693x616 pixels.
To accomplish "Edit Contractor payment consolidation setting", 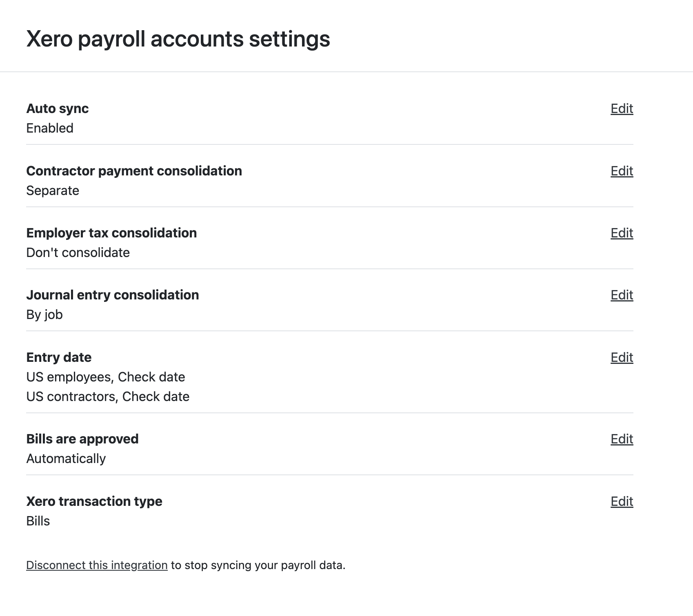I will coord(622,171).
